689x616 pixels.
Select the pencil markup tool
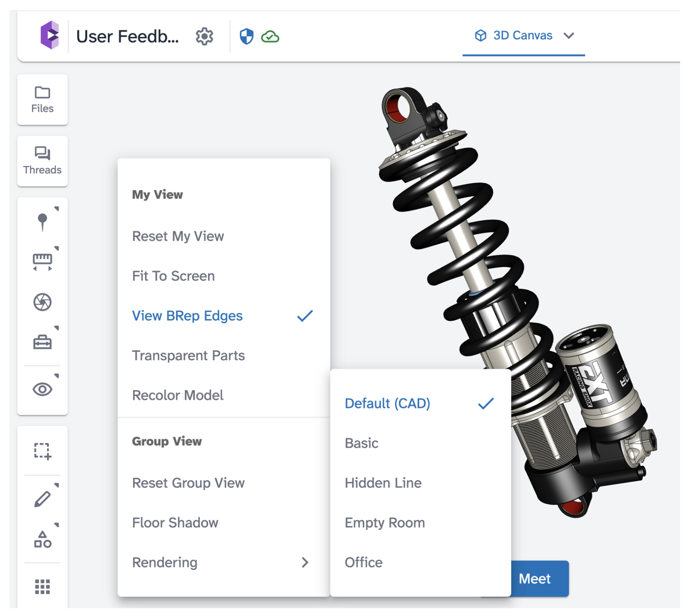pos(43,499)
